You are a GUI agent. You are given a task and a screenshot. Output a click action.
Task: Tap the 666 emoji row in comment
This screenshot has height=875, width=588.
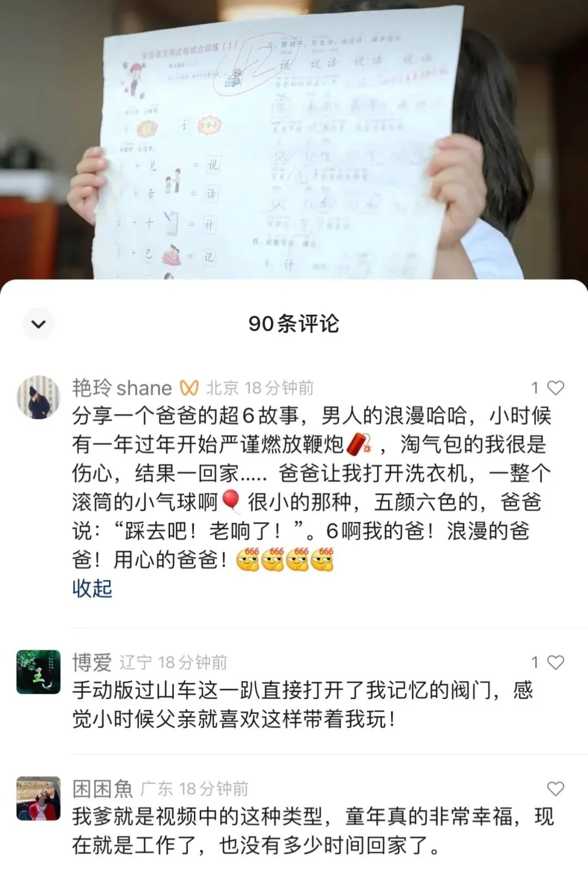[284, 559]
